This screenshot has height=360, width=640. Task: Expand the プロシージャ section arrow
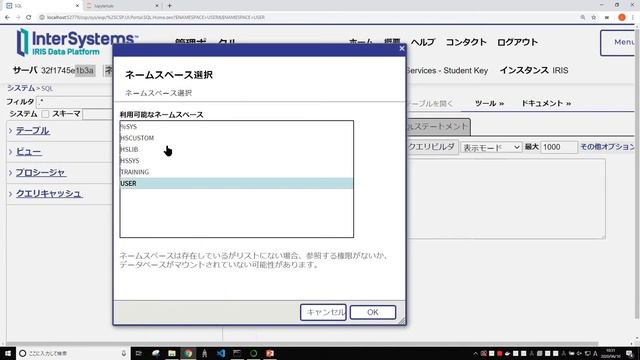click(11, 173)
